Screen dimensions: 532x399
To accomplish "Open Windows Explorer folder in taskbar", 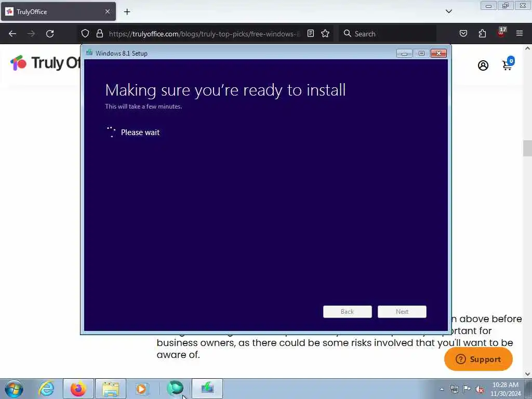I will point(111,389).
